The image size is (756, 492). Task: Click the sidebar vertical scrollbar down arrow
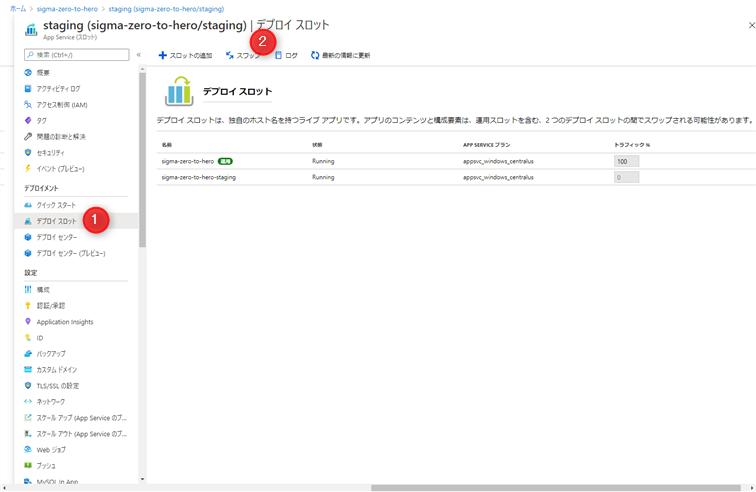coord(142,479)
